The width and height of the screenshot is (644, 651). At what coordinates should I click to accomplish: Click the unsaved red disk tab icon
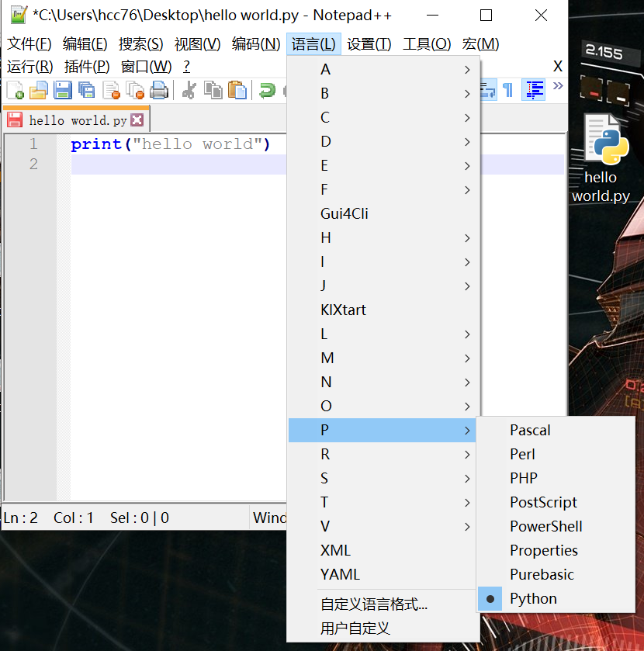tap(15, 120)
